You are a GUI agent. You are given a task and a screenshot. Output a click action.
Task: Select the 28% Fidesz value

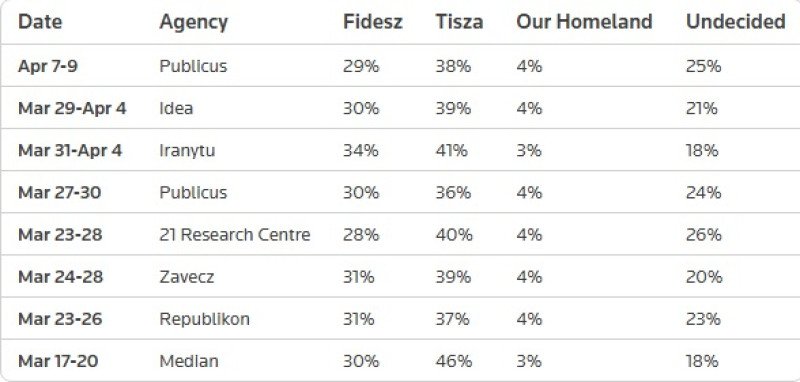tap(361, 235)
